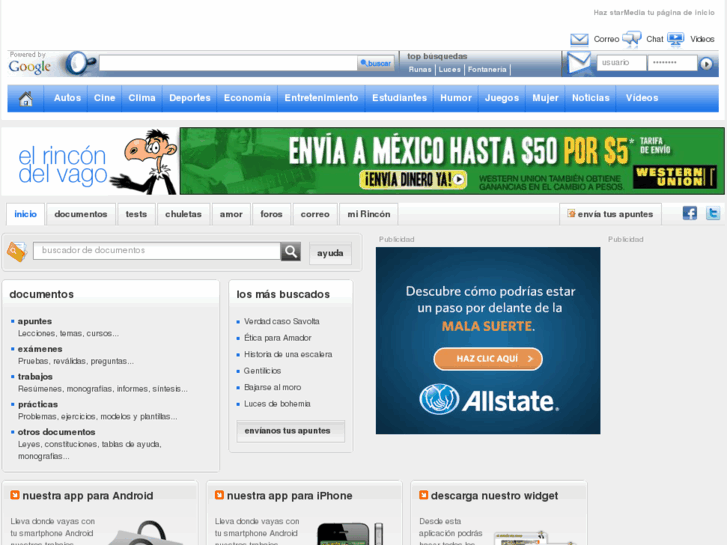Open apuntes documents link

pyautogui.click(x=35, y=321)
